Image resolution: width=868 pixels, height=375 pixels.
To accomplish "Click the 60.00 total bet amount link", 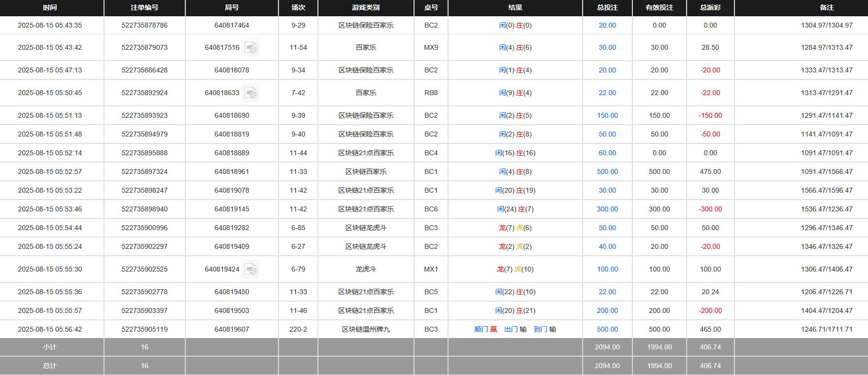I will pyautogui.click(x=607, y=153).
